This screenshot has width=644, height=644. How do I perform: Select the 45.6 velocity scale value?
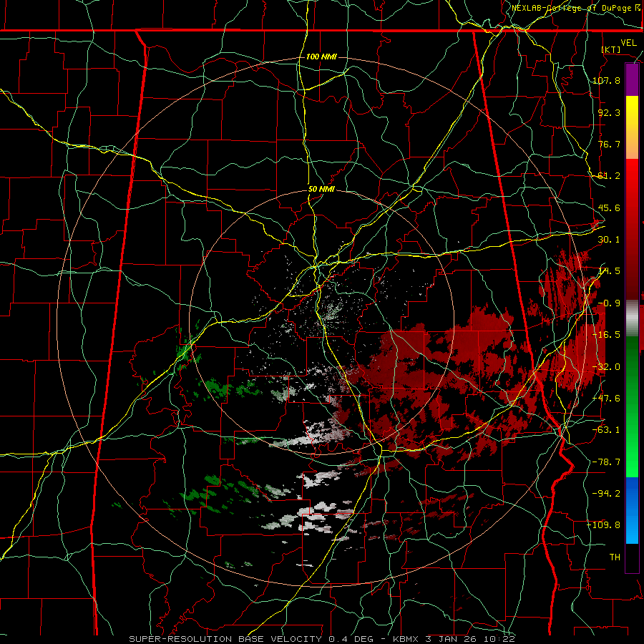(x=609, y=208)
